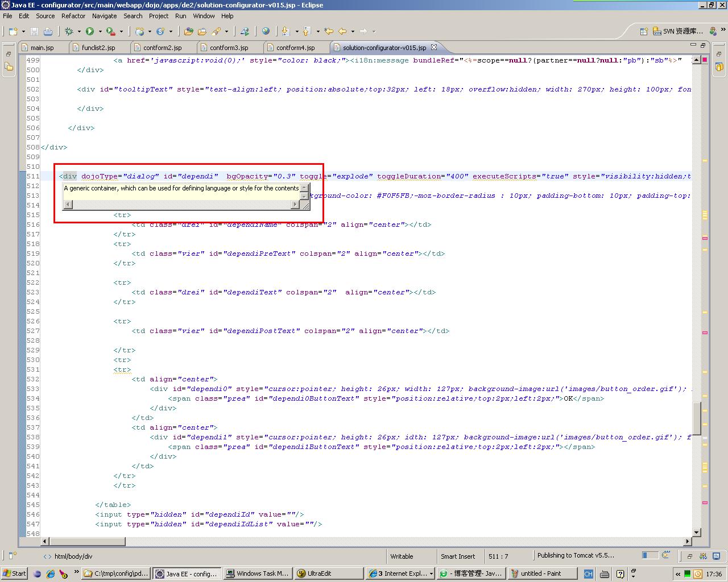Image resolution: width=728 pixels, height=582 pixels.
Task: Click the Back navigation yellow arrow
Action: tap(342, 31)
